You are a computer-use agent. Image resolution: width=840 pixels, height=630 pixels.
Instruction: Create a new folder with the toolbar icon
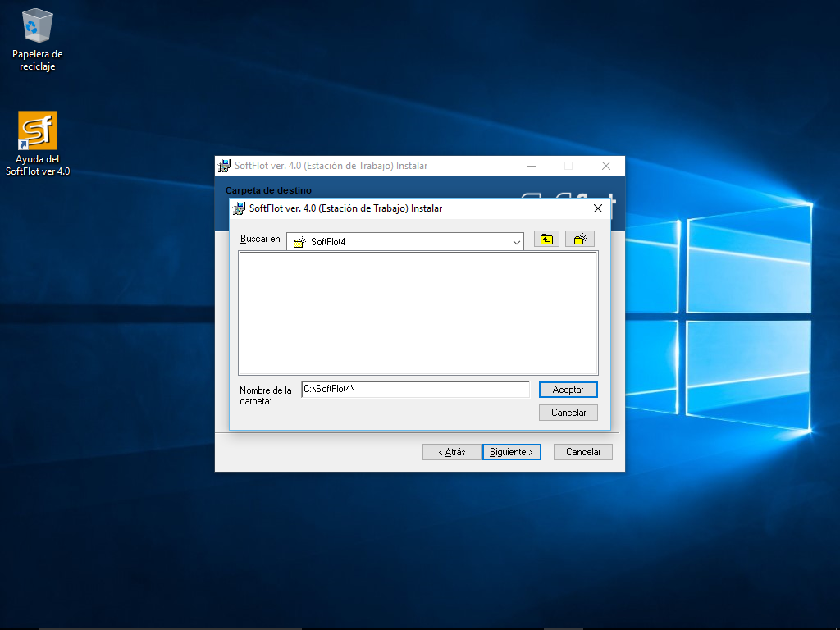tap(580, 240)
